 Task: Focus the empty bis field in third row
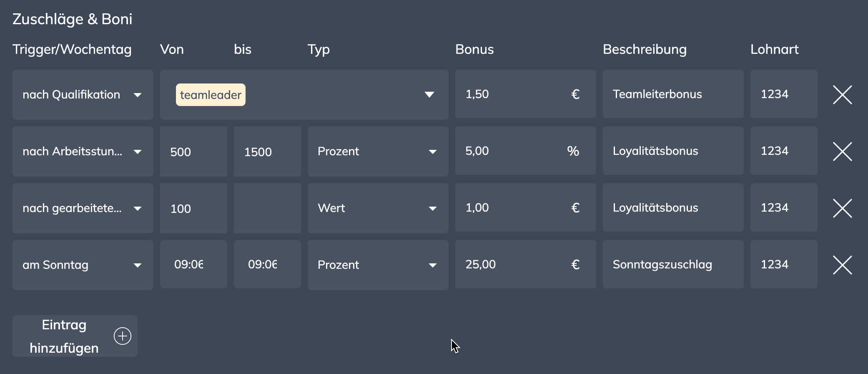(267, 208)
